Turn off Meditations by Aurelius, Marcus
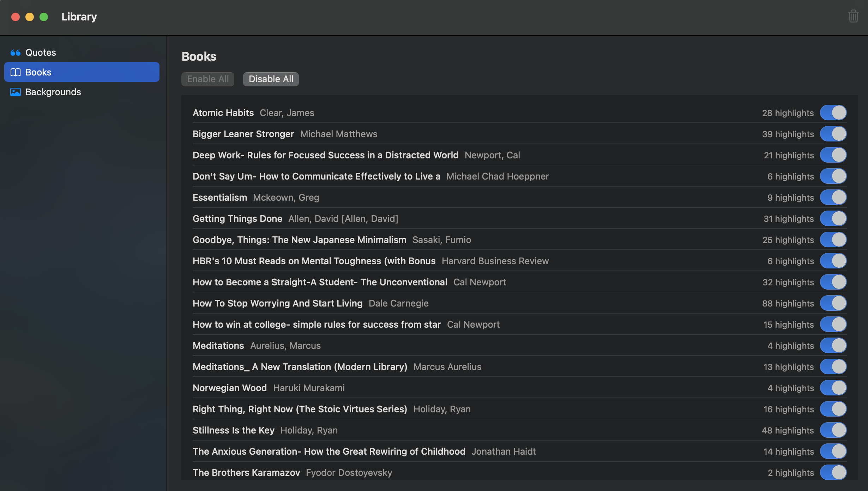This screenshot has width=868, height=491. (833, 346)
